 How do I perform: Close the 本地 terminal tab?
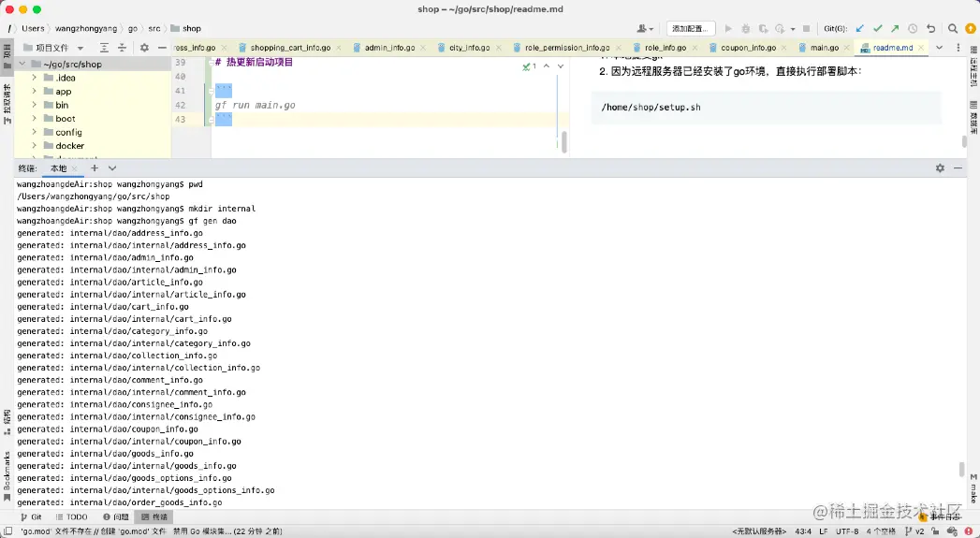pos(74,168)
